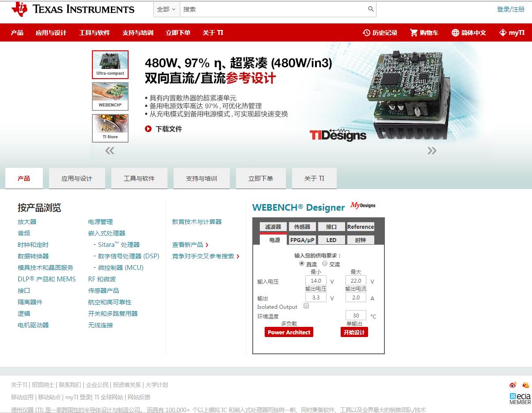Image resolution: width=532 pixels, height=413 pixels.
Task: Open the 放大器 amplifiers link
Action: [27, 222]
